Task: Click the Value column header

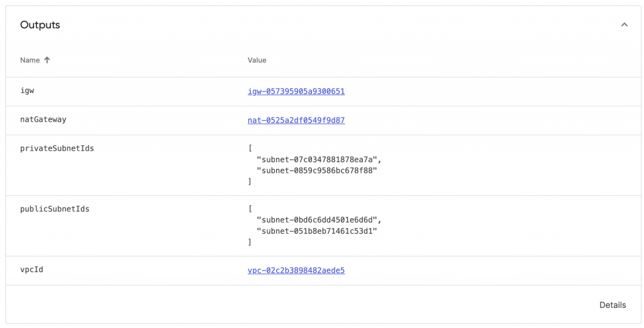Action: pos(257,60)
